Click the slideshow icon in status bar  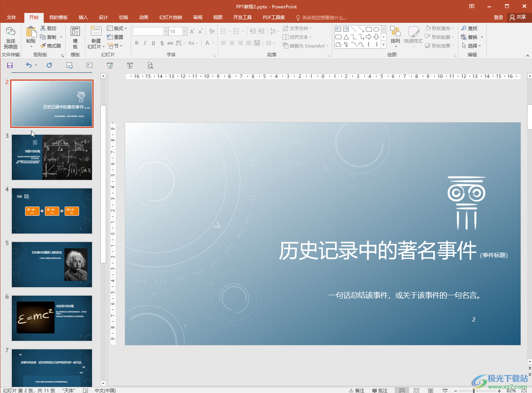pyautogui.click(x=445, y=390)
